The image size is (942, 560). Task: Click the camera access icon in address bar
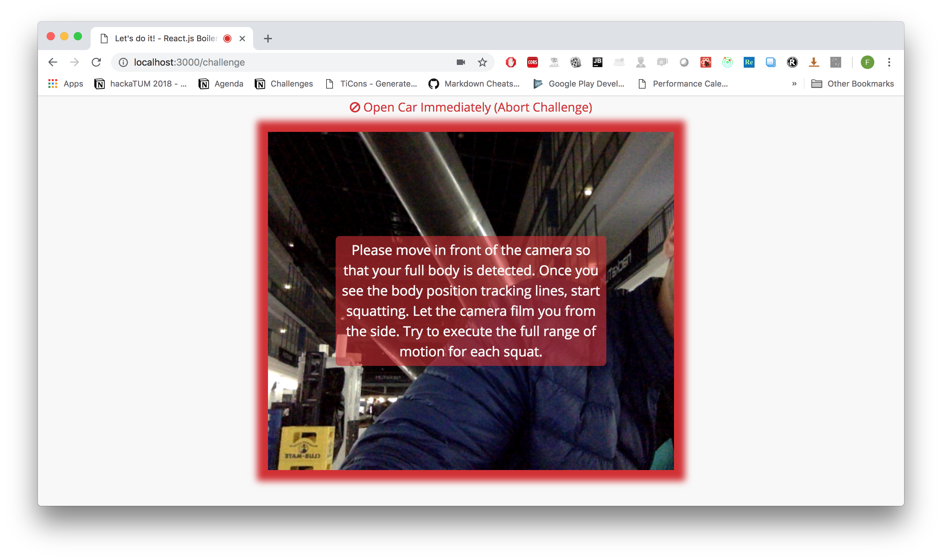(x=461, y=62)
